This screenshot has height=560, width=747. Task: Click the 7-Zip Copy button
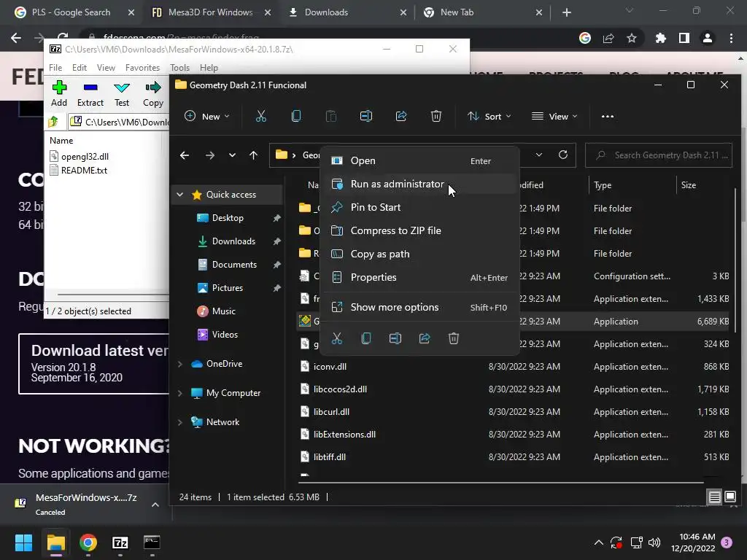tap(153, 93)
